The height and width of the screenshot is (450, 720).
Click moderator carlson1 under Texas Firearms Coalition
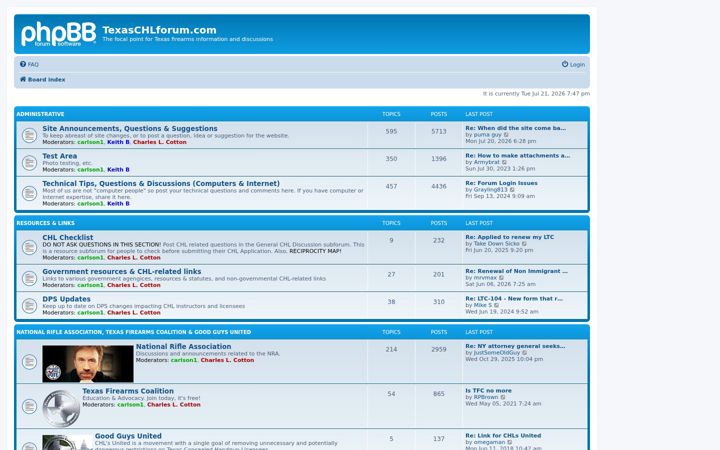(x=130, y=405)
